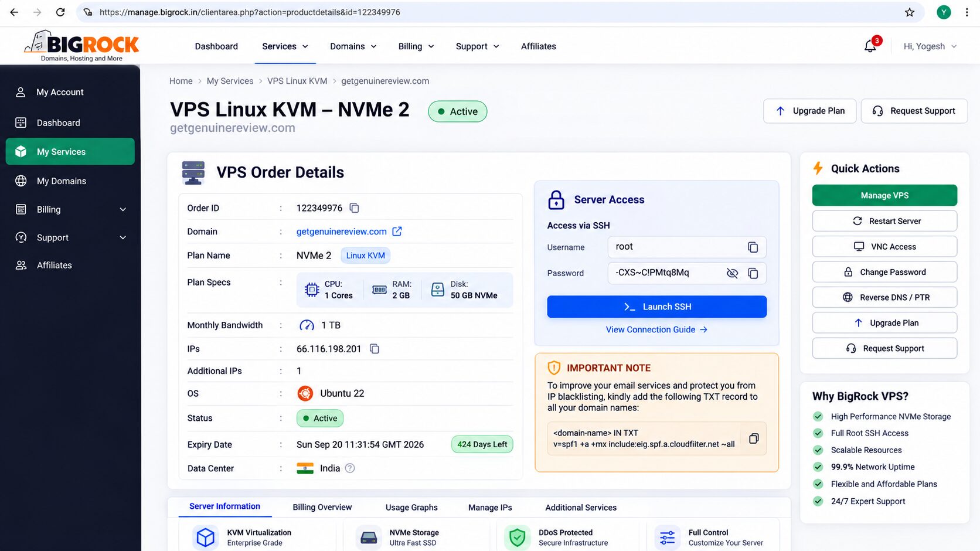Open the Additional Services tab
980x551 pixels.
[x=581, y=508]
